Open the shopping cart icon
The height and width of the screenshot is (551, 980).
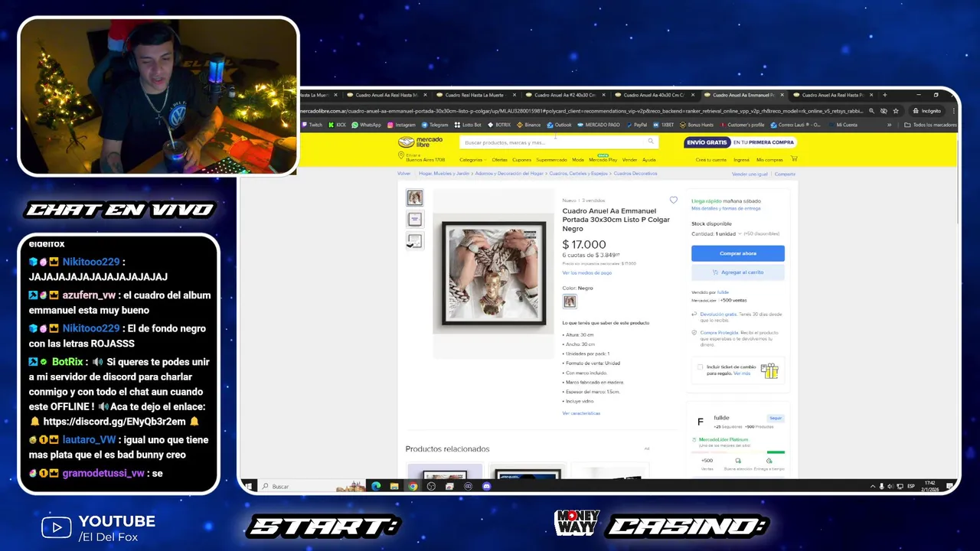point(794,159)
